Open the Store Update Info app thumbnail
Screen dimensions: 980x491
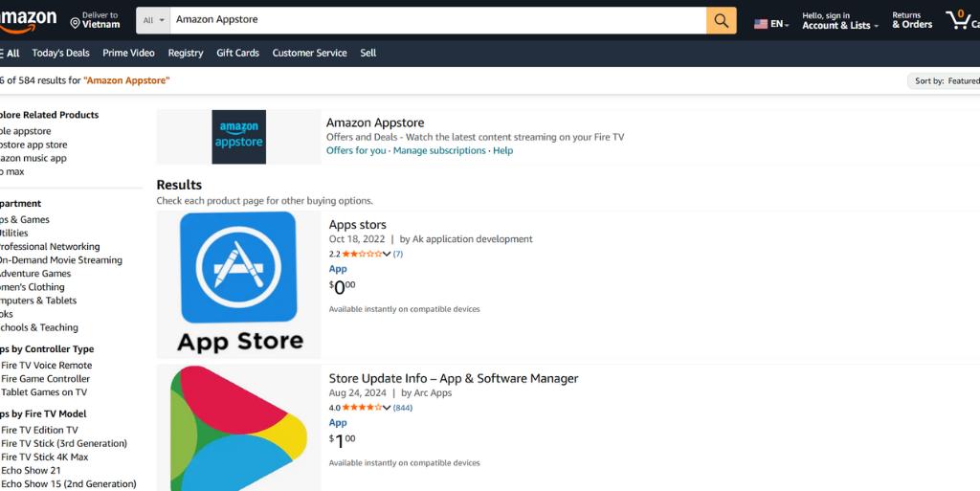pyautogui.click(x=239, y=428)
